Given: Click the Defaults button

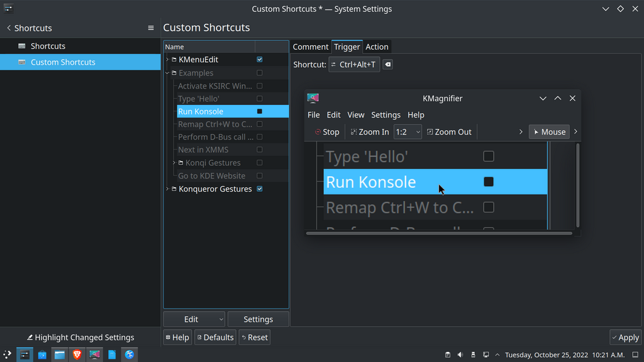Looking at the screenshot, I should (x=215, y=337).
